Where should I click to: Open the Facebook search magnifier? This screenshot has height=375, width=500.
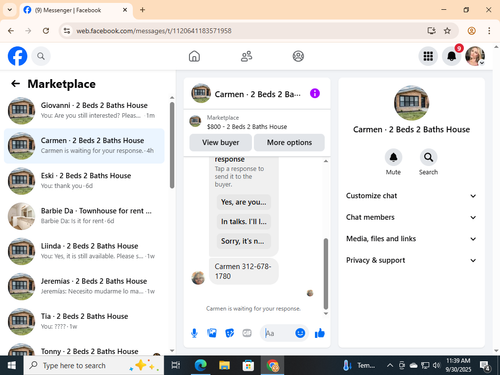(41, 56)
